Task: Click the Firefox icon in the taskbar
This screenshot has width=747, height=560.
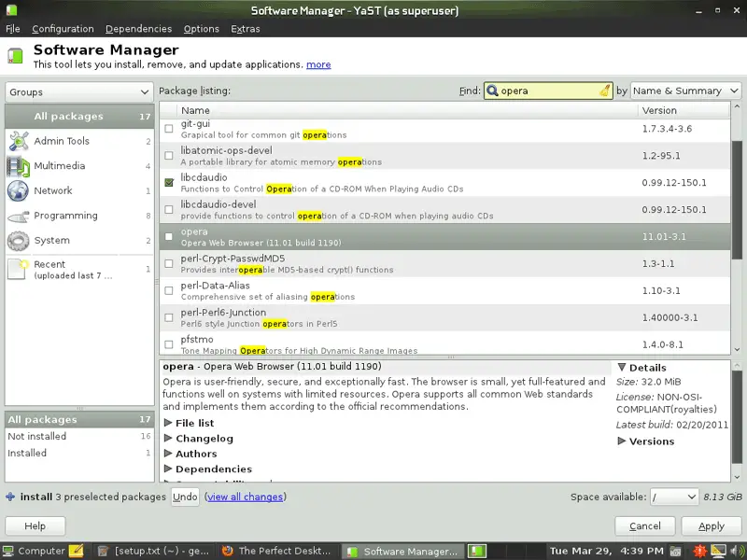Action: (x=227, y=551)
